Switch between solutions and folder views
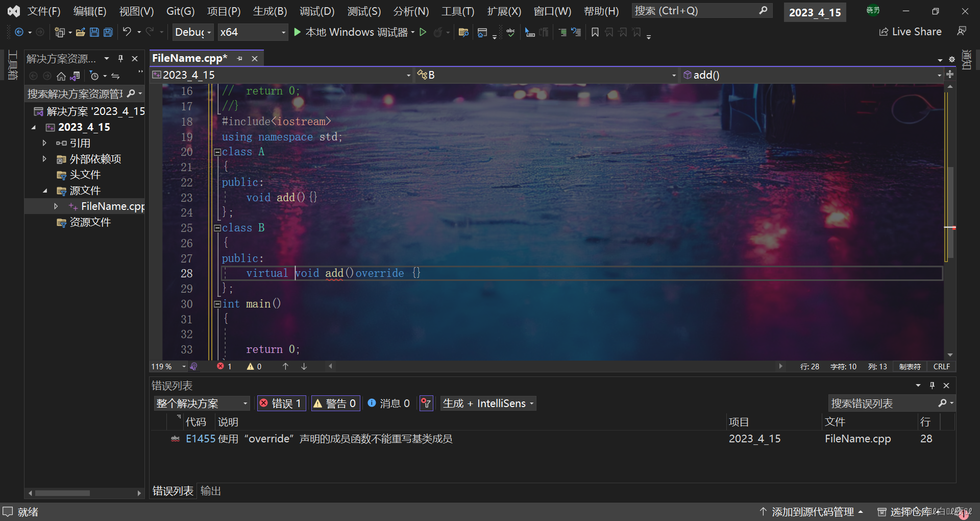This screenshot has width=980, height=521. point(75,76)
